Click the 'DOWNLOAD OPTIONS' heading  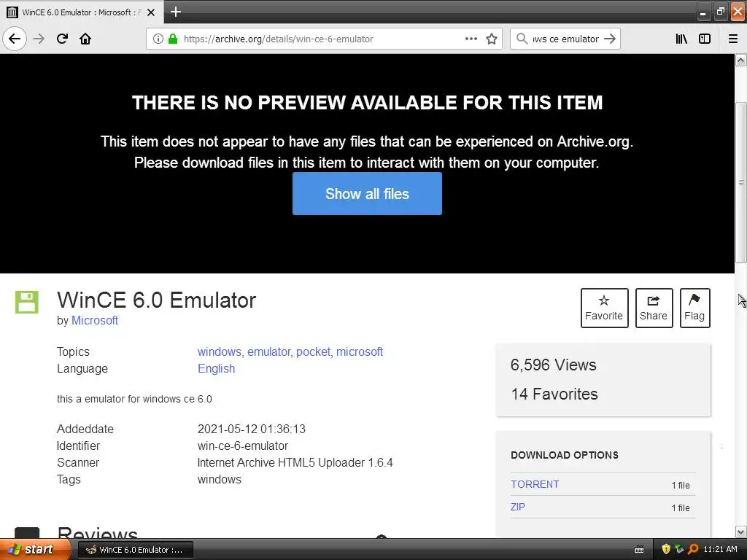click(565, 455)
